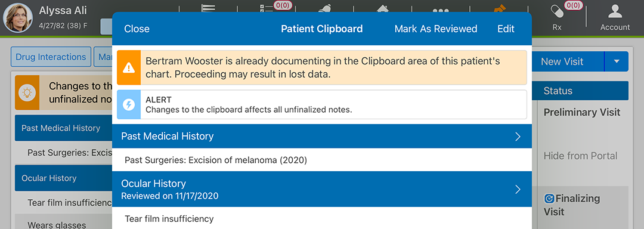Open the list view icon in top bar
Screen dimensions: 644x229
[x=208, y=7]
